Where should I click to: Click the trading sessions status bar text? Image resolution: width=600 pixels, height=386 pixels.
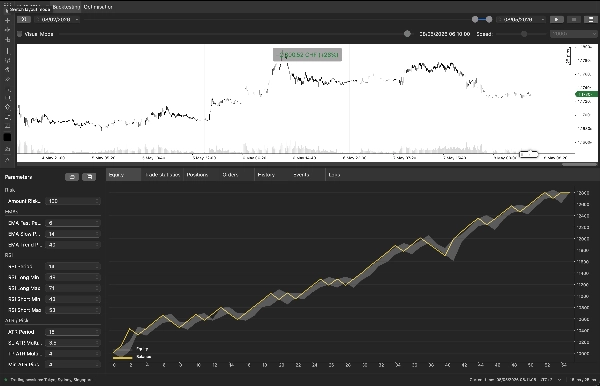51,380
